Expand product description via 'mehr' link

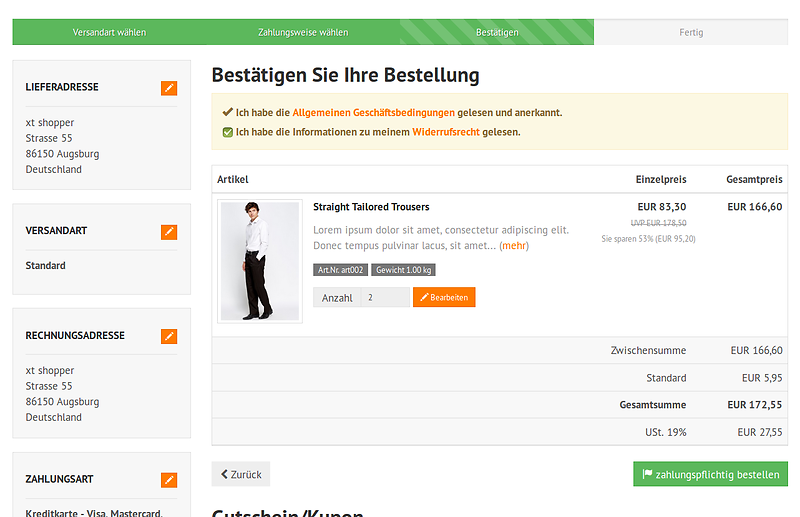pyautogui.click(x=513, y=246)
